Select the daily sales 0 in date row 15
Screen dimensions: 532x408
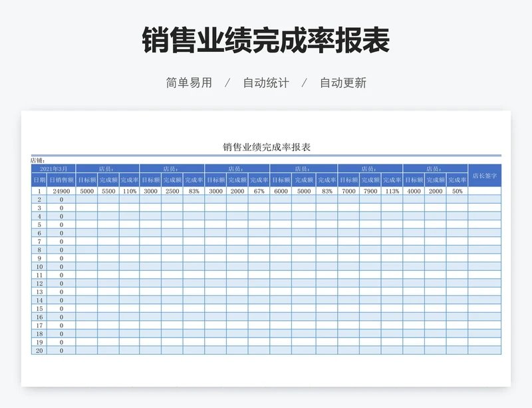61,308
